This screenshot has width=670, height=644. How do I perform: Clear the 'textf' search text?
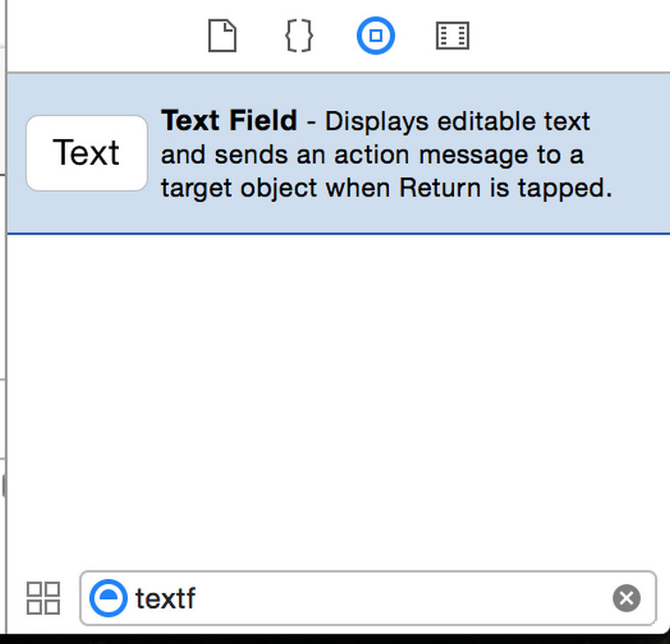[x=626, y=599]
